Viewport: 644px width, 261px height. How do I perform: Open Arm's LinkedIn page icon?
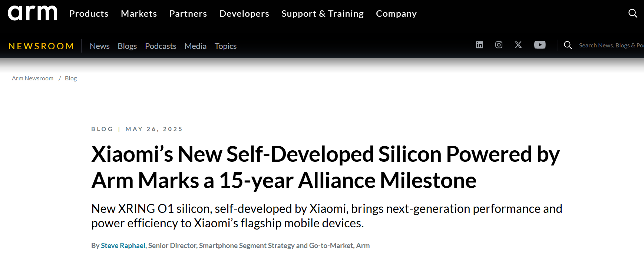[x=479, y=45]
